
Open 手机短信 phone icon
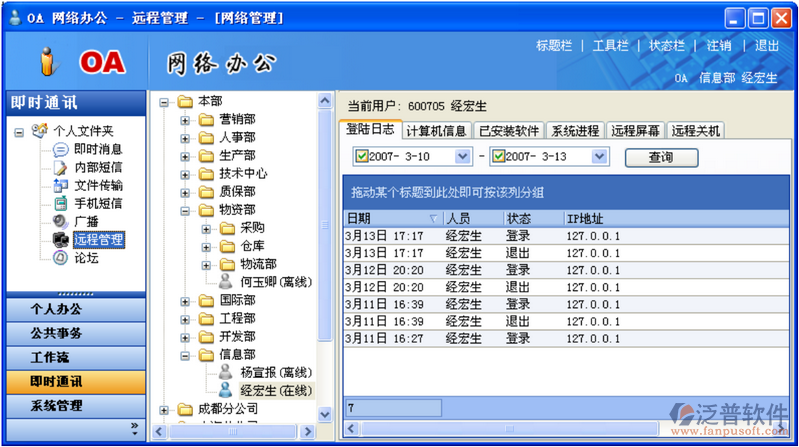click(x=60, y=203)
